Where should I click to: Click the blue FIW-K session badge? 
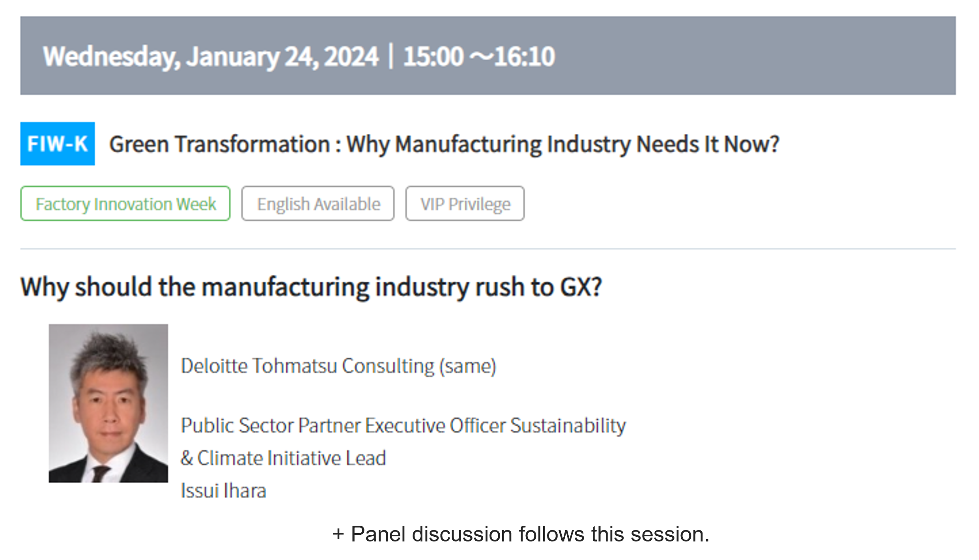pos(58,144)
